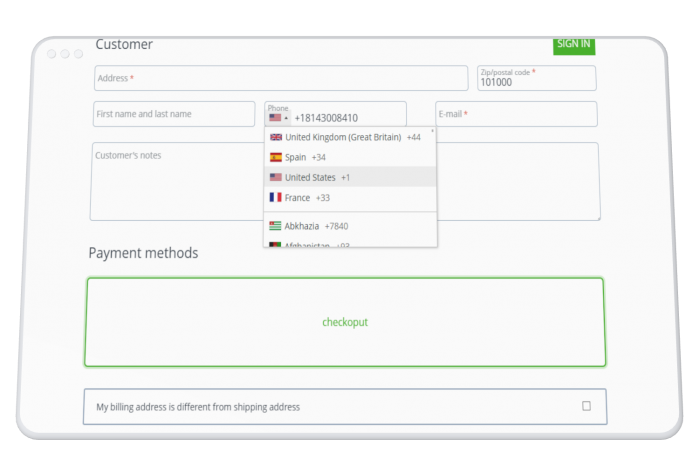Focus the E-mail input field
Image resolution: width=700 pixels, height=466 pixels.
click(x=517, y=114)
